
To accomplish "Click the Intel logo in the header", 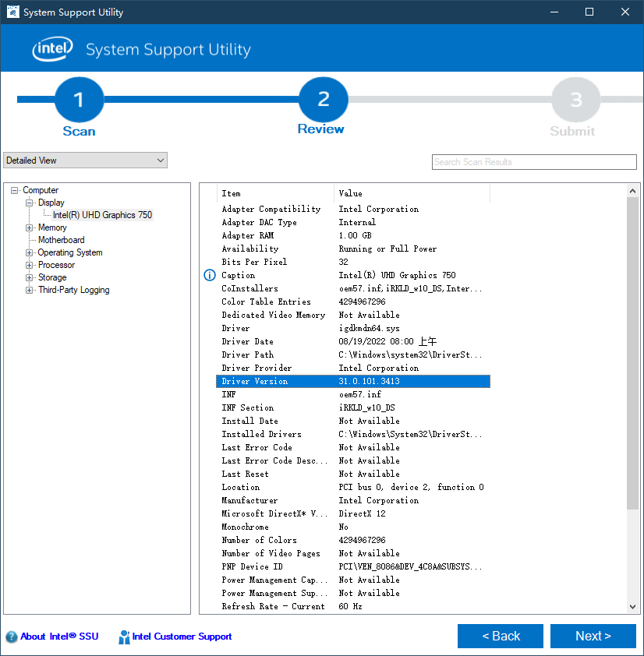I will 52,48.
